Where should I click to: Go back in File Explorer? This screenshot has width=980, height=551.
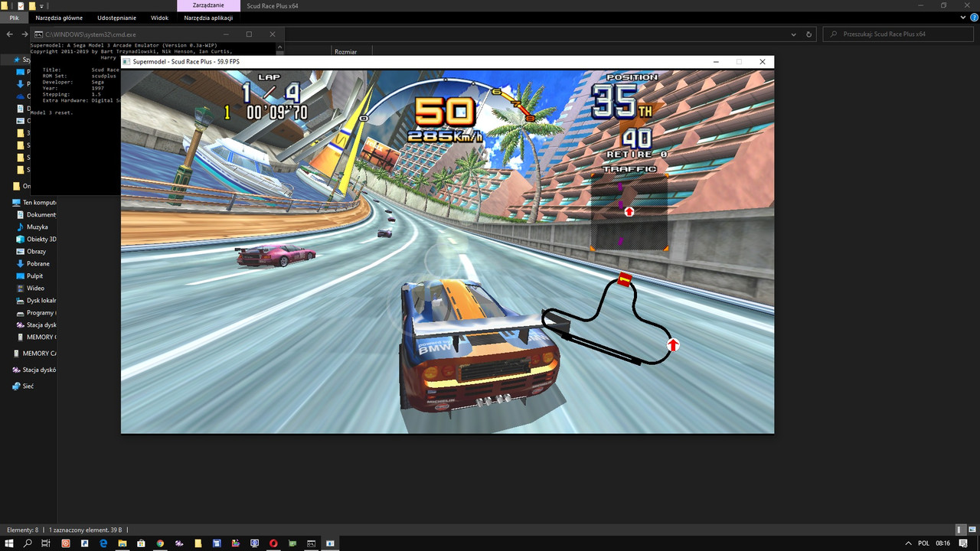click(9, 34)
